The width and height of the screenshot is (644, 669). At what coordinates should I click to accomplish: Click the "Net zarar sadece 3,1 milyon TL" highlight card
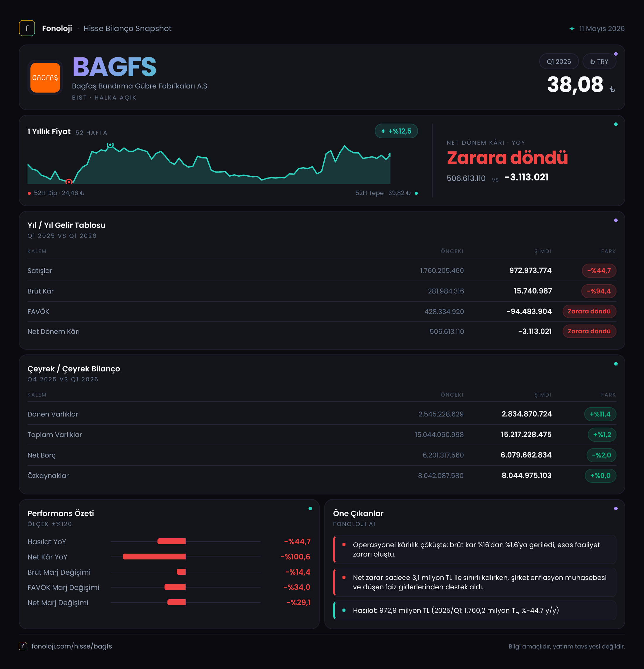coord(475,582)
